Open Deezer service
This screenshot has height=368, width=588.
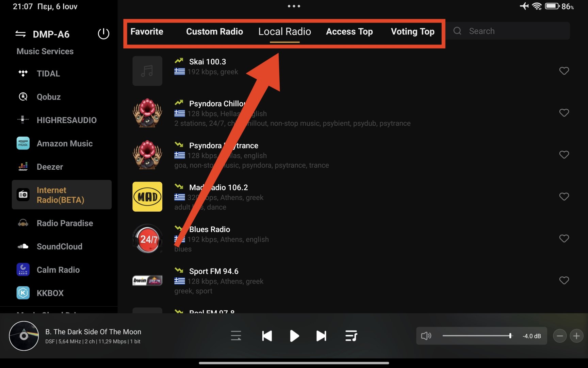[50, 167]
